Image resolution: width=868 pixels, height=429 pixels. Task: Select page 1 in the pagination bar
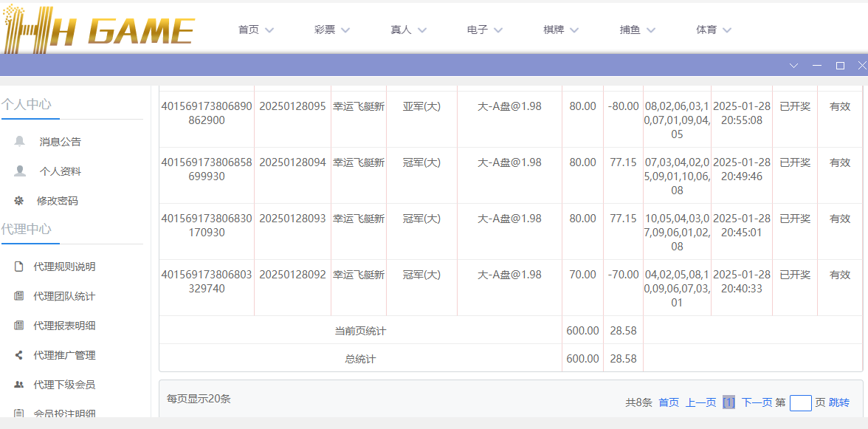pos(730,402)
